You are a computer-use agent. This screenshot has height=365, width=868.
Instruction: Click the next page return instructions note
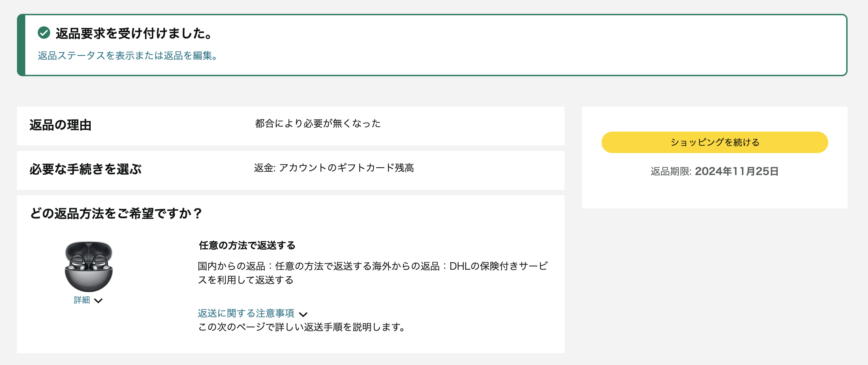coord(301,327)
